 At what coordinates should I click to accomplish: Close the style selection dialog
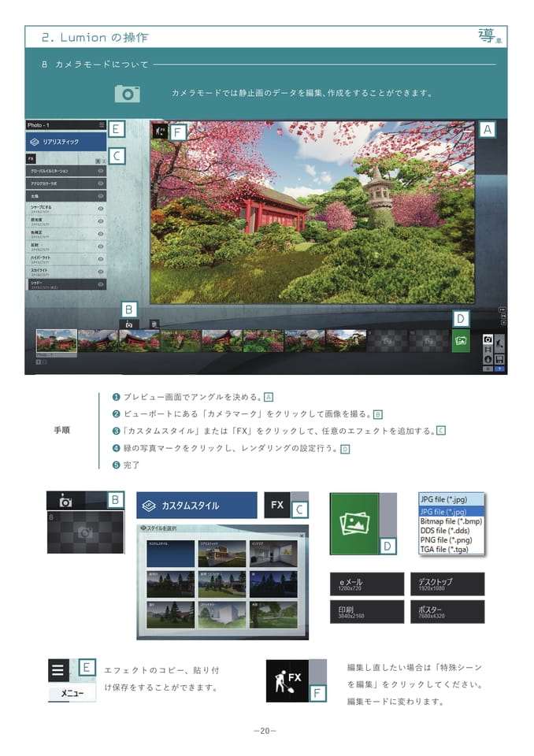tap(302, 535)
